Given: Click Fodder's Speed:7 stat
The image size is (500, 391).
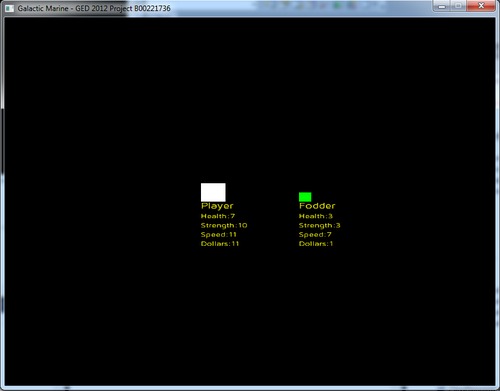Looking at the screenshot, I should 315,235.
